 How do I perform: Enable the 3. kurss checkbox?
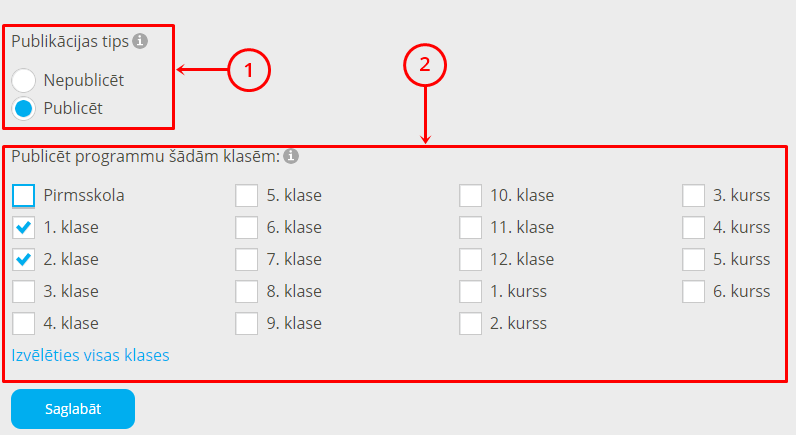click(694, 195)
